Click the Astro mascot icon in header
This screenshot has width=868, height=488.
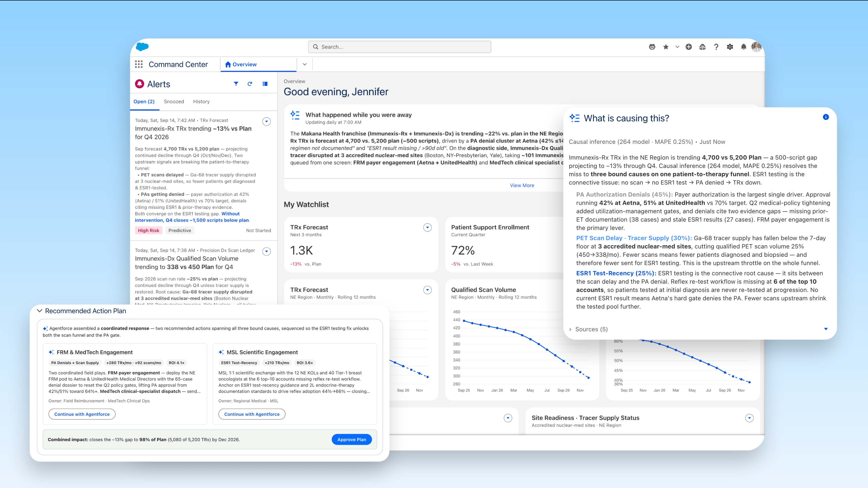click(x=652, y=47)
